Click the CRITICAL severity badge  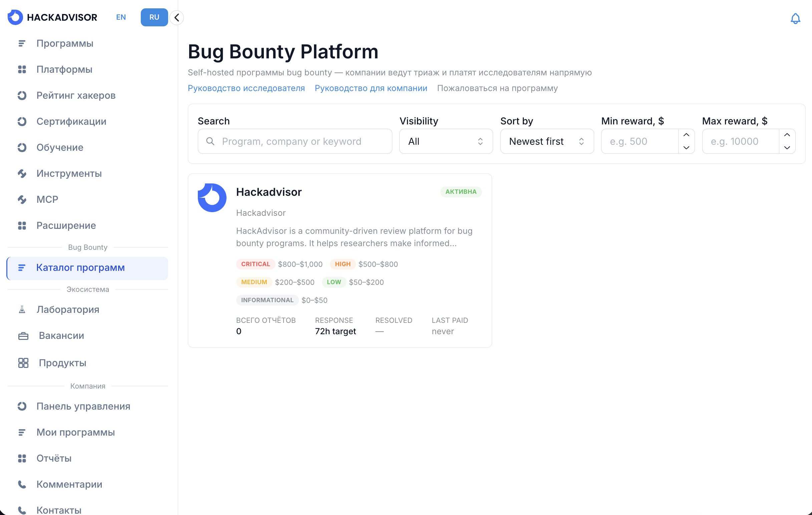256,264
